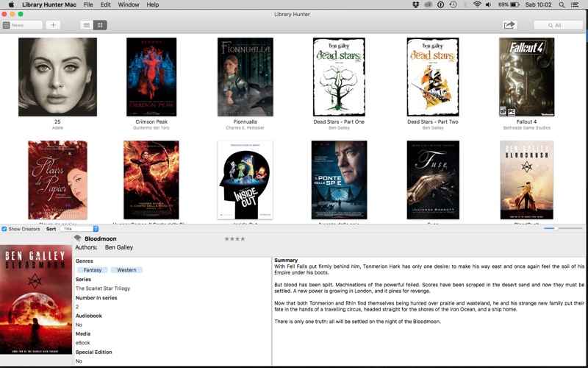
Task: Click the Bloodmoon cover in detail pane
Action: 36,300
